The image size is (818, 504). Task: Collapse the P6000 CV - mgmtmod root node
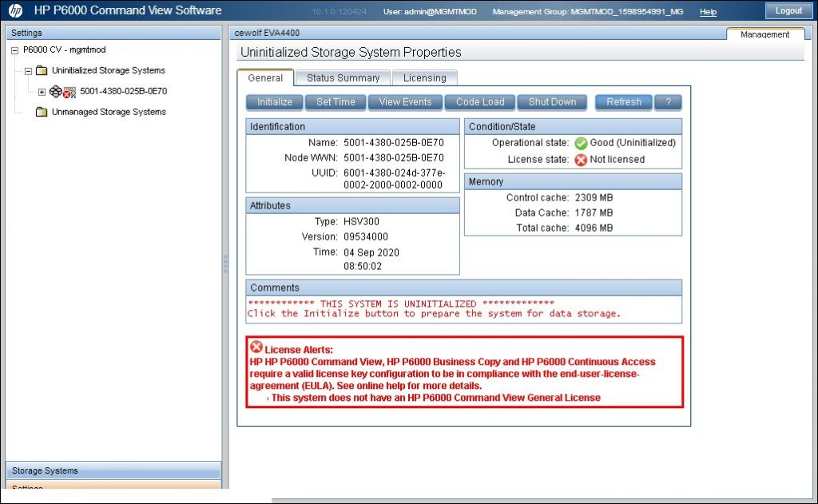14,50
